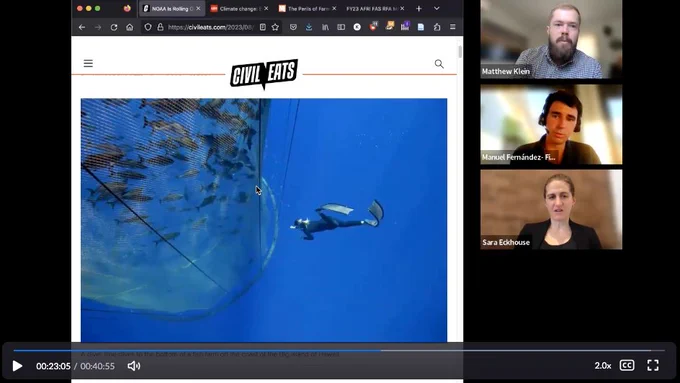Viewport: 680px width, 383px height.
Task: Select Matthew Klein's video tile
Action: pos(551,39)
